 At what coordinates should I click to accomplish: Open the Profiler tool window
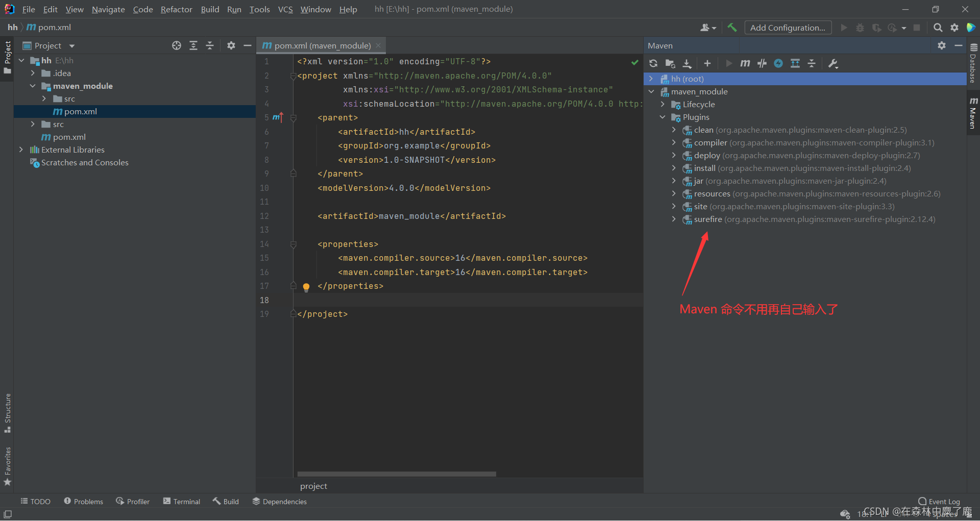(133, 502)
